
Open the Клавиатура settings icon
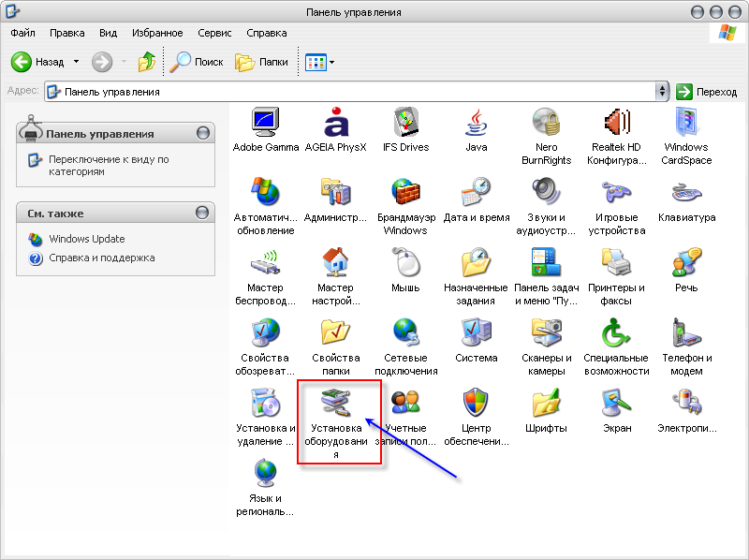(x=686, y=199)
